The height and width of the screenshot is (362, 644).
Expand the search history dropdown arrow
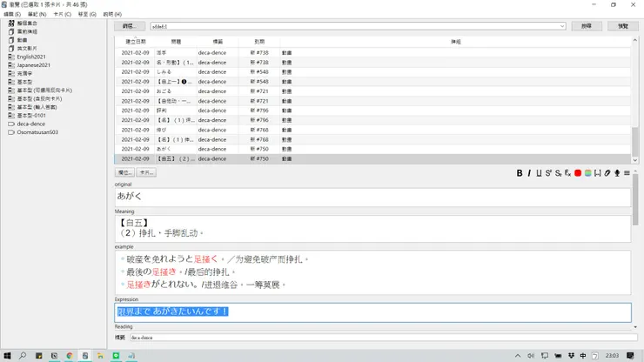coord(562,26)
